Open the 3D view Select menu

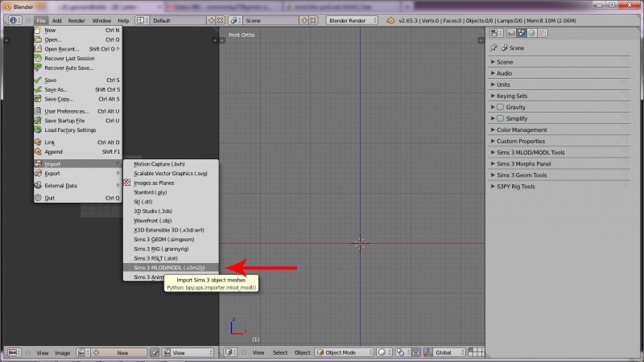[280, 352]
